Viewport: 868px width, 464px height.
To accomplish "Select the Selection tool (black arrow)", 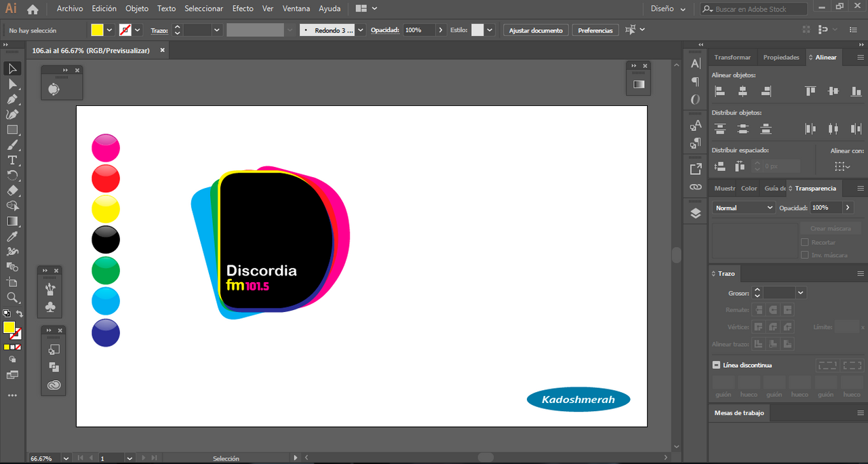I will (12, 69).
